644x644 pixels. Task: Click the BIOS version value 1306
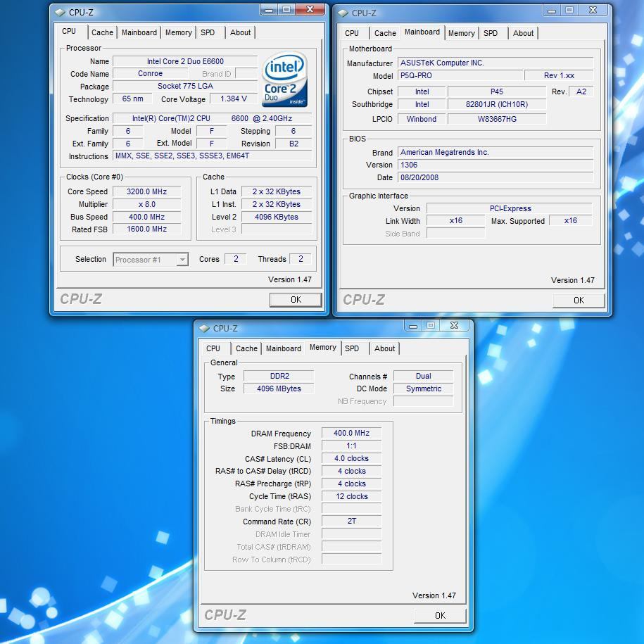tap(495, 165)
